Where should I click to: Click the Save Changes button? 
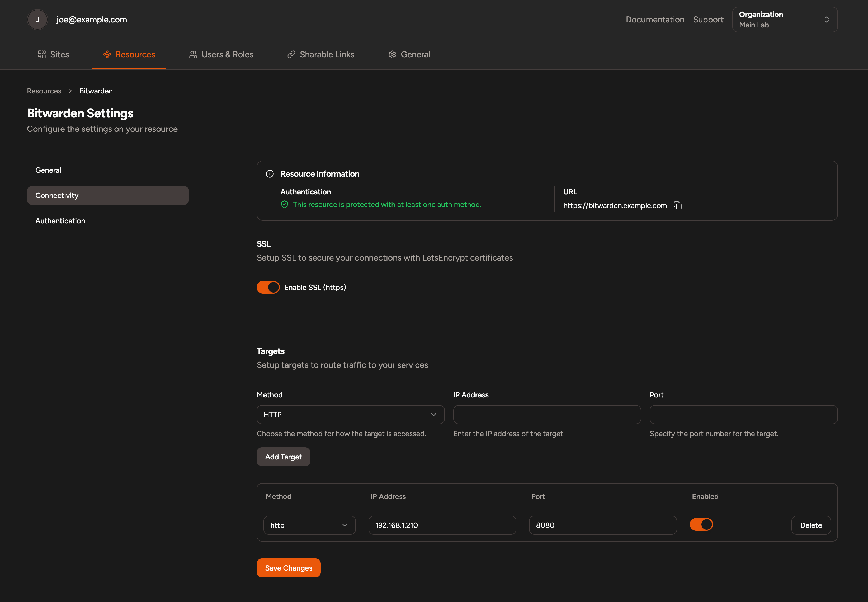pos(289,568)
